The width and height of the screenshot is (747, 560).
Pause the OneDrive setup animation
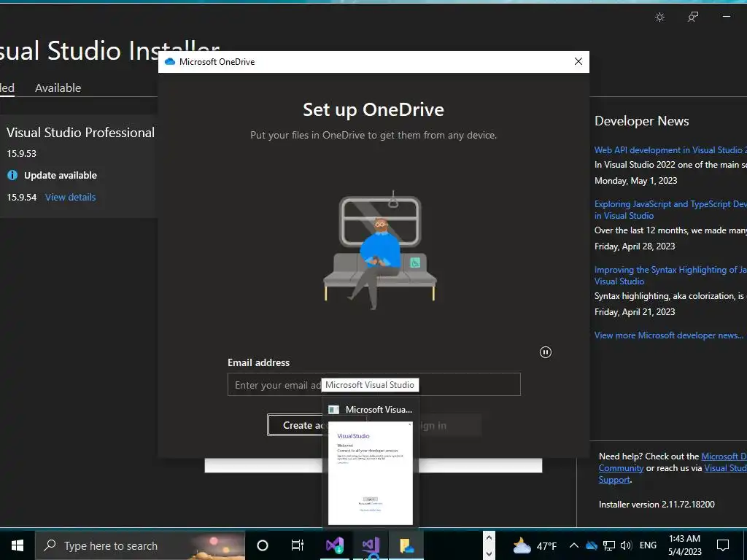click(x=546, y=352)
